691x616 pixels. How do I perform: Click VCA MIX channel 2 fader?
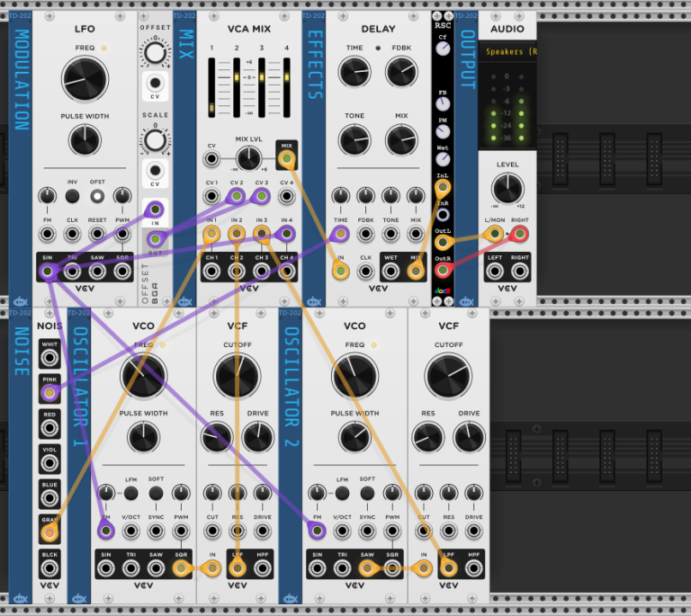(x=237, y=87)
